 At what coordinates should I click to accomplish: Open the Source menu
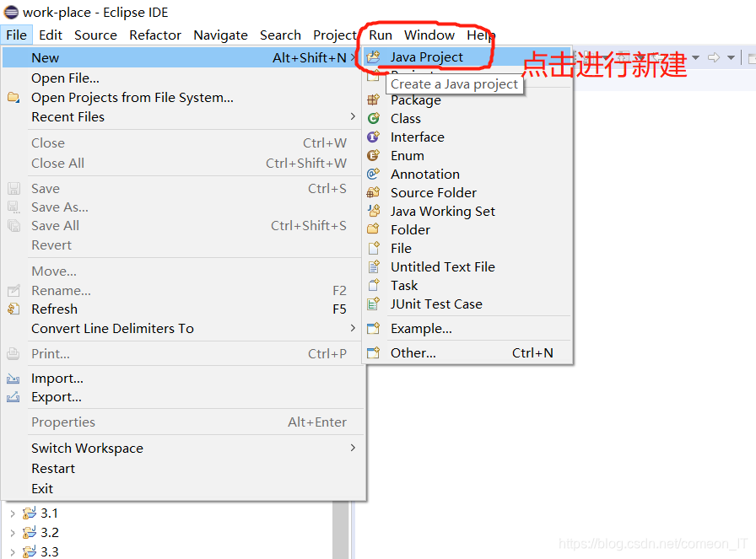tap(95, 35)
